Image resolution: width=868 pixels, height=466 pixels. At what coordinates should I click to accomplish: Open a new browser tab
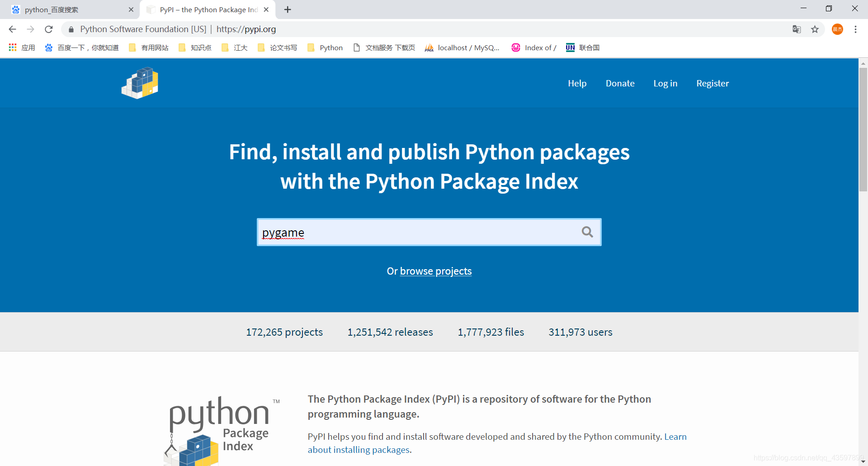pyautogui.click(x=288, y=10)
